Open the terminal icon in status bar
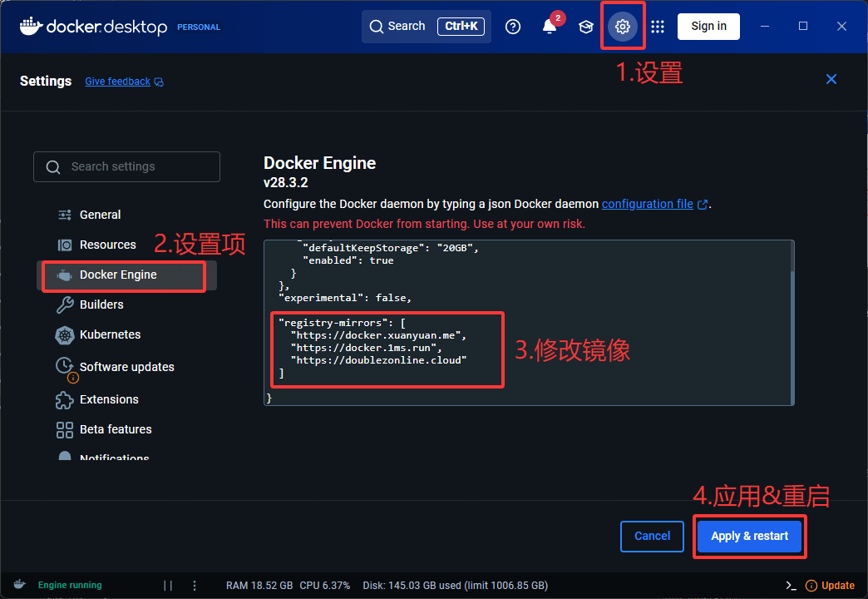This screenshot has width=868, height=599. (x=791, y=585)
